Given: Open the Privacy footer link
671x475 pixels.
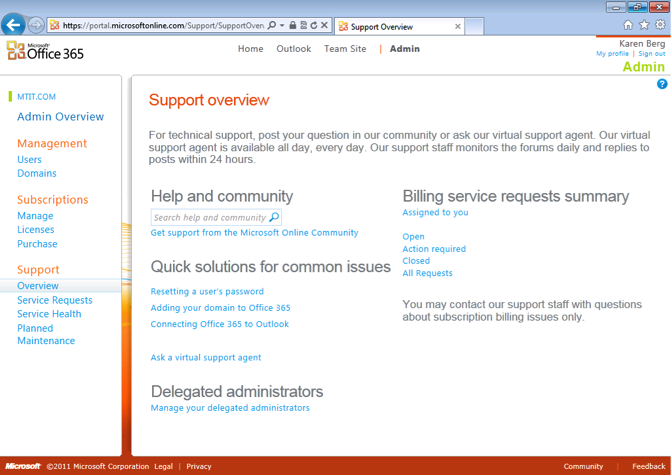Looking at the screenshot, I should (x=199, y=466).
